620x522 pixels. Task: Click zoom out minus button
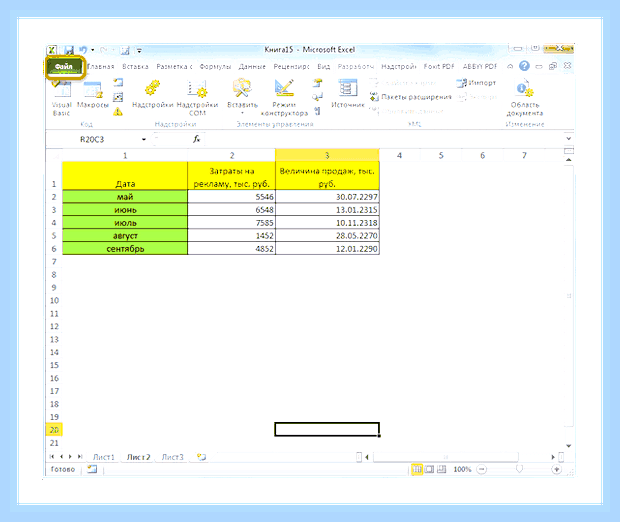click(482, 469)
